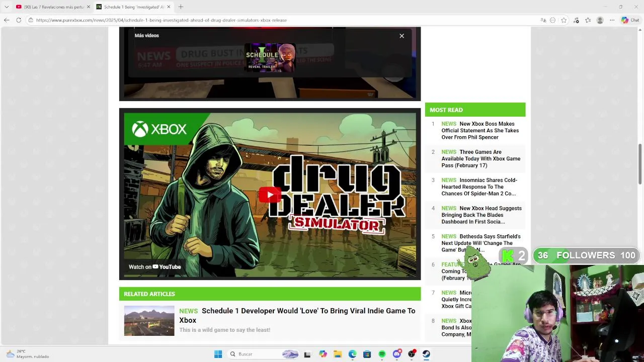Switch to Microsoft Edge in taskbar

tap(352, 354)
